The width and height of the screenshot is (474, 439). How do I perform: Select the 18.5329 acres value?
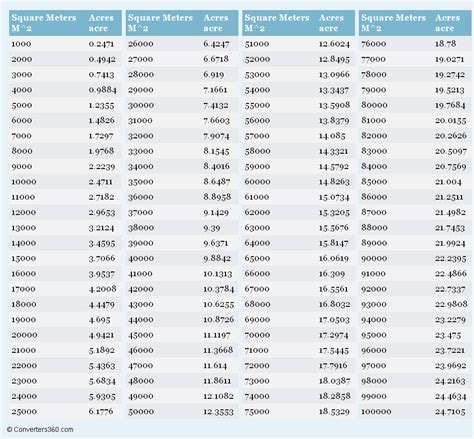tap(334, 412)
